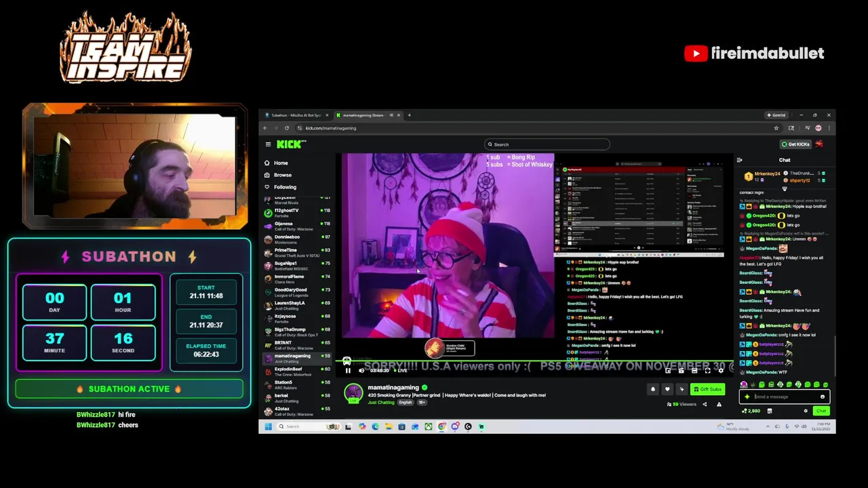This screenshot has height=488, width=868.
Task: Seek on the green stream progress bar
Action: pyautogui.click(x=536, y=362)
